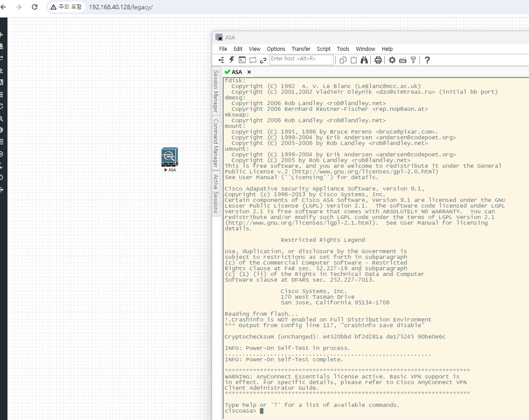Open the Status info sidebar icon
529x420 pixels.
[x=1, y=130]
